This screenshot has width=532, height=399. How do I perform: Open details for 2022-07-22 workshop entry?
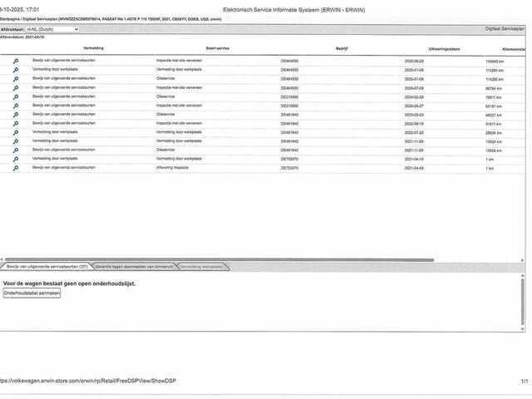(x=15, y=132)
